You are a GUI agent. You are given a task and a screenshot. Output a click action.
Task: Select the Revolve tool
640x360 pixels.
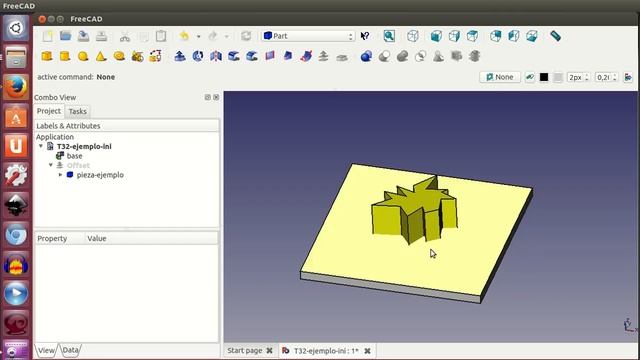[198, 56]
